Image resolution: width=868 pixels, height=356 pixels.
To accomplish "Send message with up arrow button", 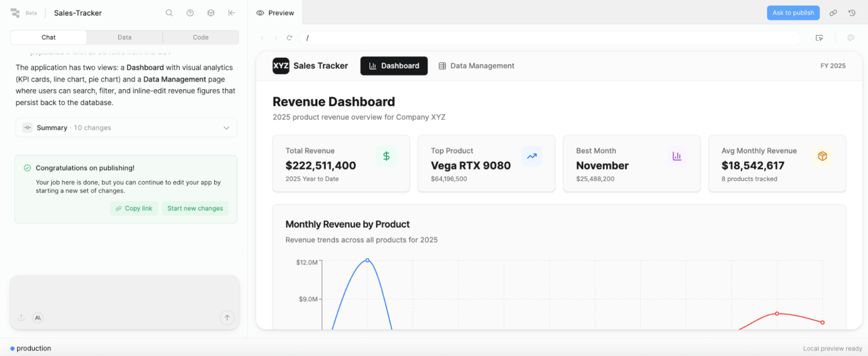I will click(x=227, y=317).
